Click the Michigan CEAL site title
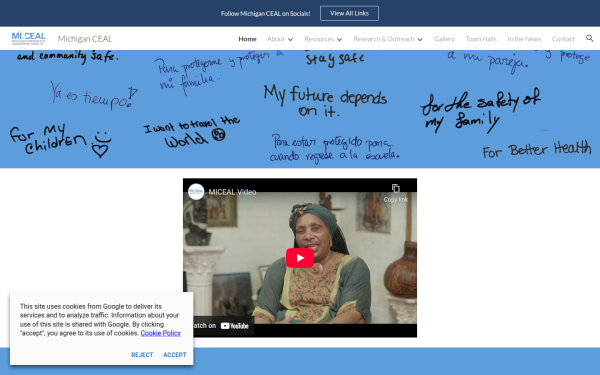This screenshot has width=600, height=375. click(85, 39)
